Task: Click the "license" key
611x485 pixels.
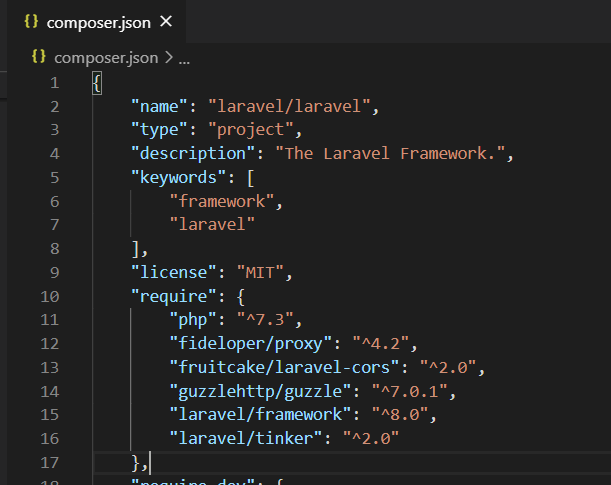Action: [x=174, y=272]
